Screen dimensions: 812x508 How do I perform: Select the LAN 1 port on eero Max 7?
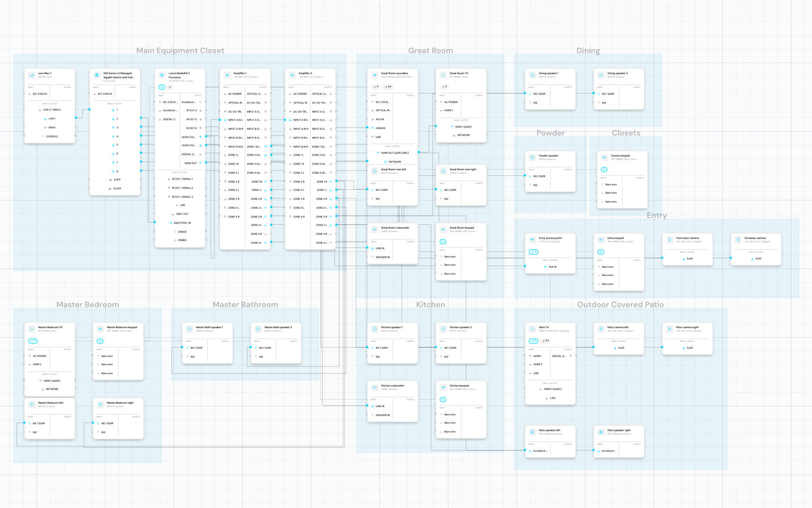[50, 118]
